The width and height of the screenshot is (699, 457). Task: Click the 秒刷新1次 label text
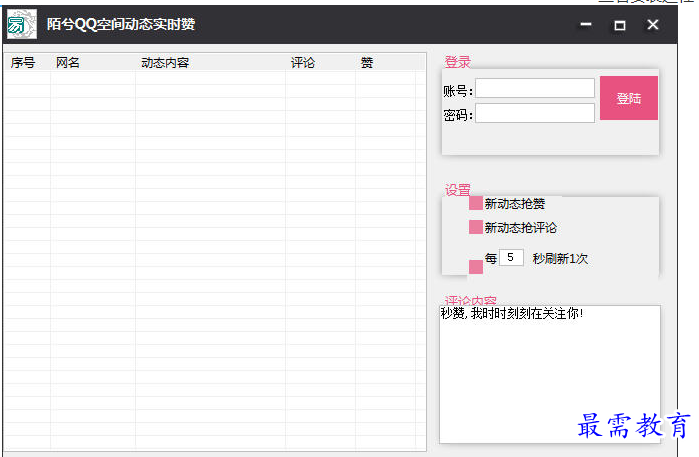[560, 258]
